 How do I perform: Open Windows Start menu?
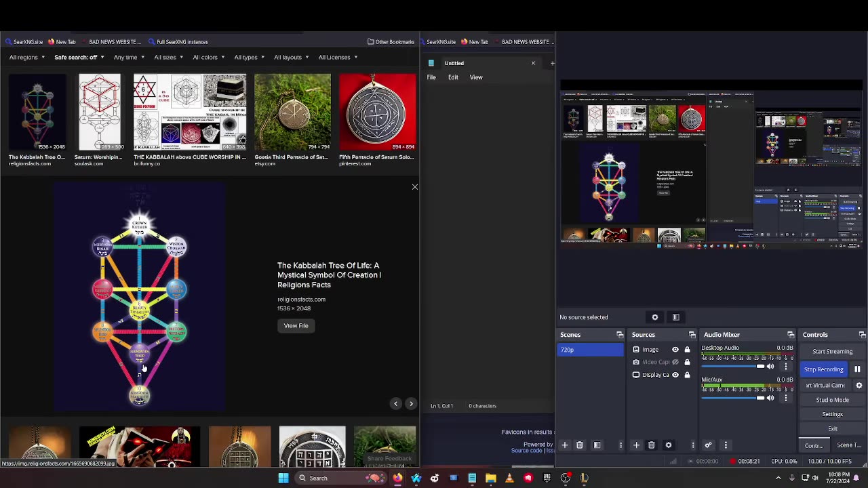tap(283, 478)
